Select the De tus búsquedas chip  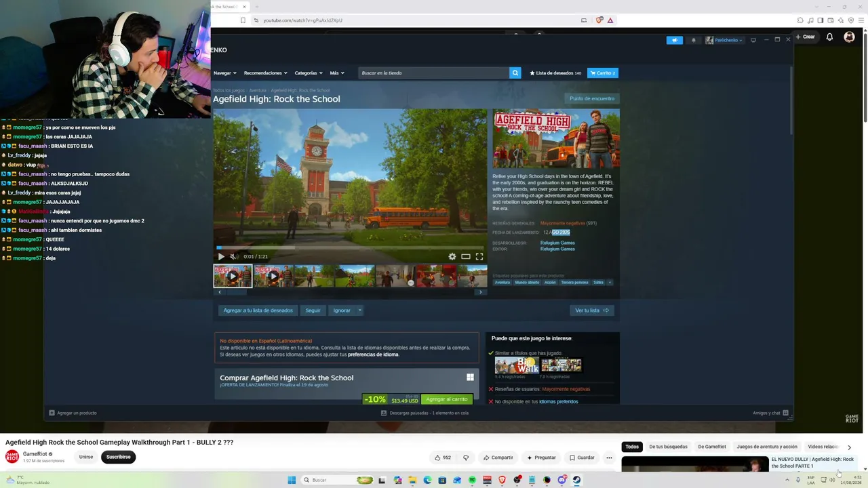tap(668, 447)
